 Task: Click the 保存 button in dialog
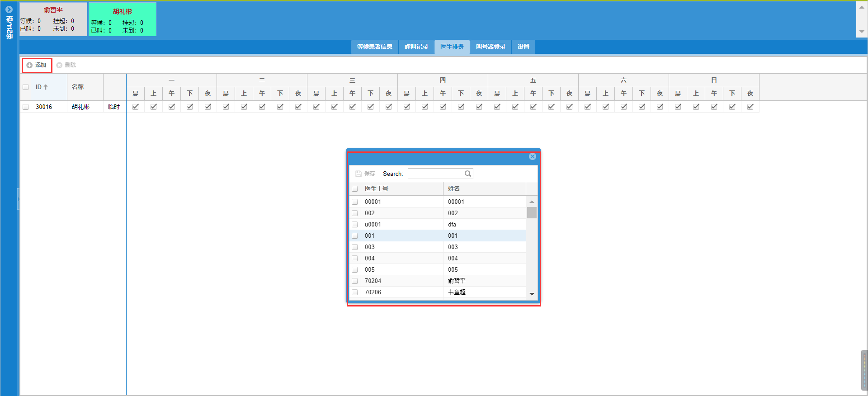point(365,174)
